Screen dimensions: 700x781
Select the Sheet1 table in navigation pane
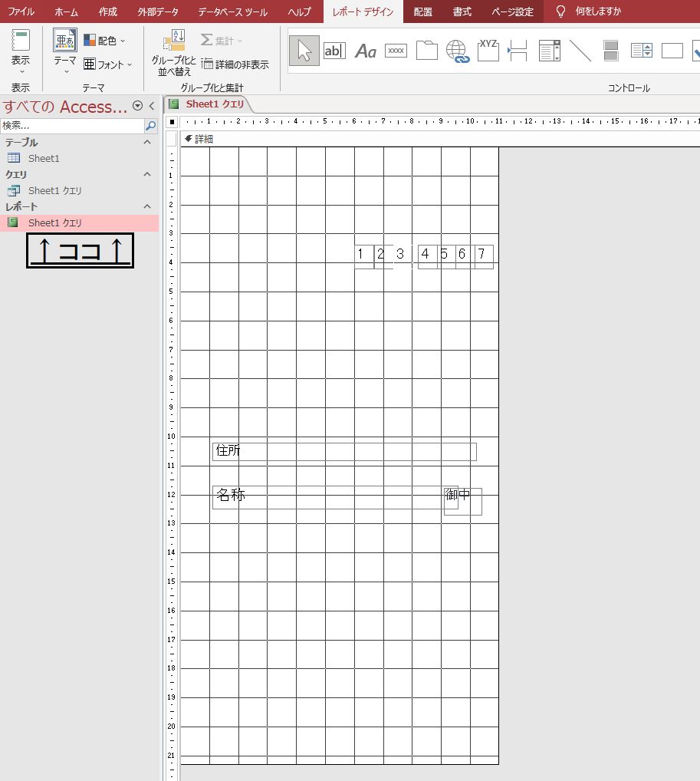click(x=44, y=158)
